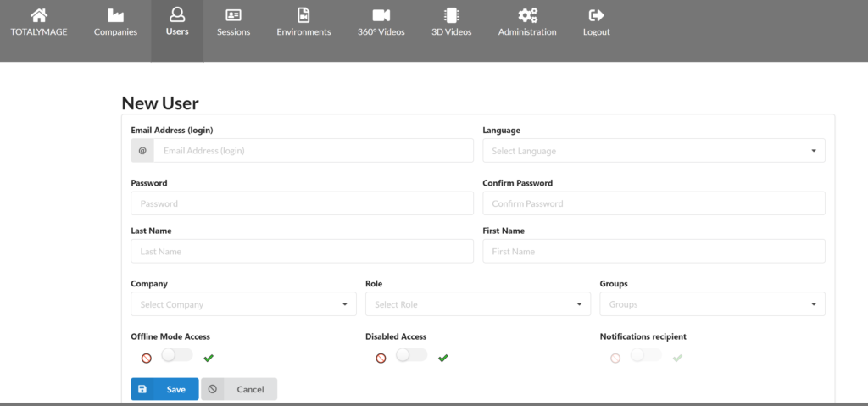Viewport: 868px width, 406px height.
Task: Open 3D Videos chip icon
Action: point(452,15)
